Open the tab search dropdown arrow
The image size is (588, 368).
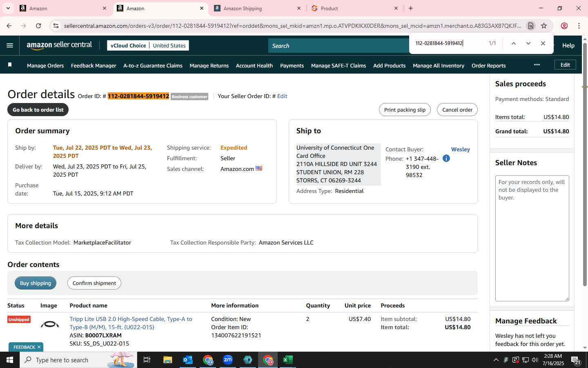[x=8, y=8]
